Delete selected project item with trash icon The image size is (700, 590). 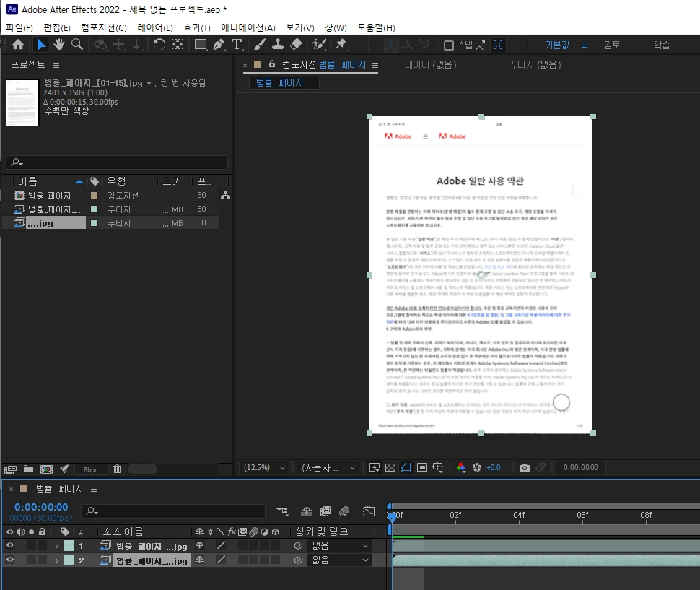pos(117,469)
